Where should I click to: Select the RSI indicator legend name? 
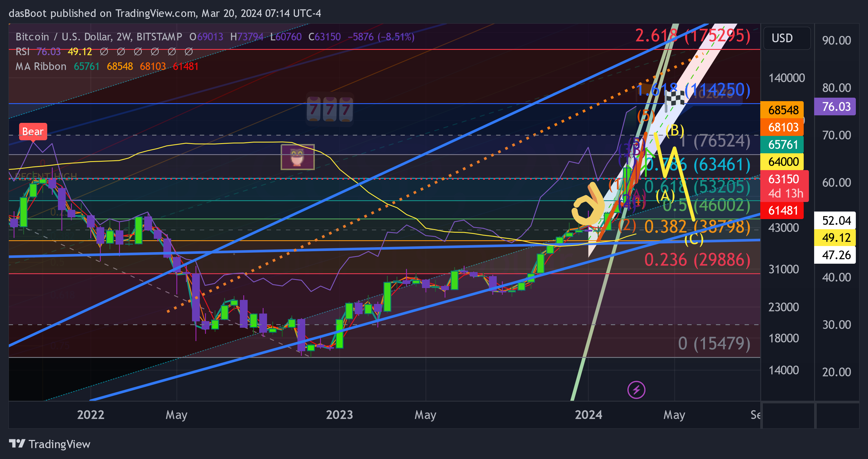click(x=23, y=51)
